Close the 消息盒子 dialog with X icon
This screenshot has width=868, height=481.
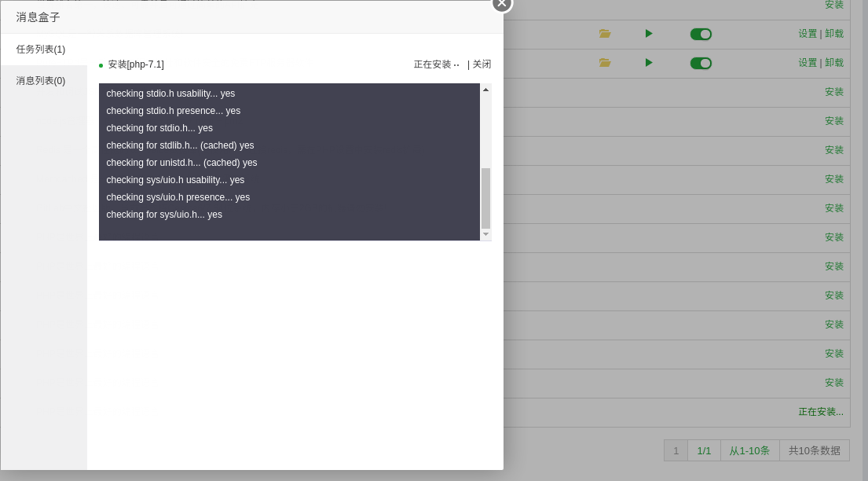tap(501, 3)
